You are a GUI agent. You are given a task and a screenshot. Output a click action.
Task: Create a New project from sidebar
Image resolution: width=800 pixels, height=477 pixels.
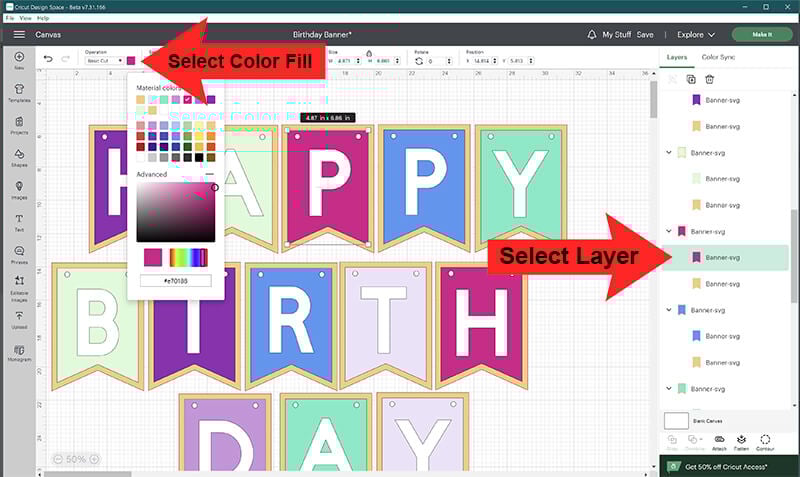pos(19,60)
